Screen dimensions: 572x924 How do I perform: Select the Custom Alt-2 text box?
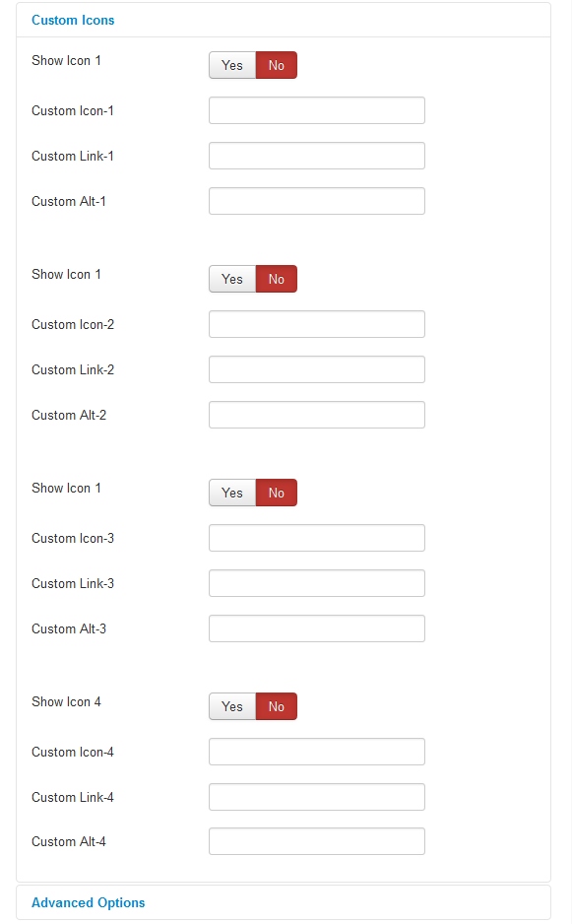click(316, 415)
